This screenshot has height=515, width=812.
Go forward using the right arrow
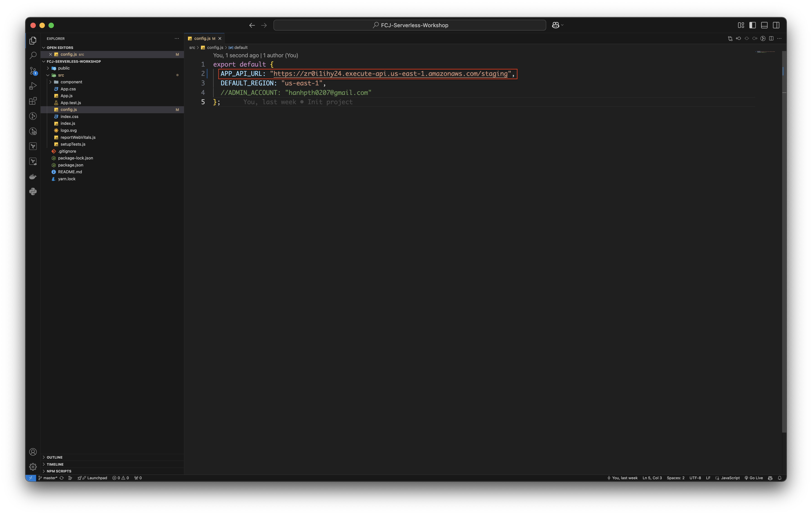tap(264, 25)
